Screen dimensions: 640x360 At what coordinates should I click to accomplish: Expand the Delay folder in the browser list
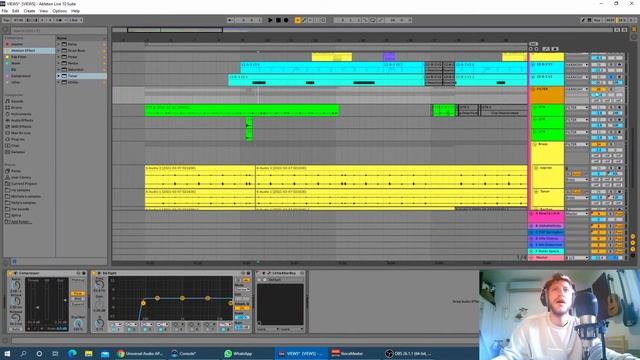(x=59, y=44)
